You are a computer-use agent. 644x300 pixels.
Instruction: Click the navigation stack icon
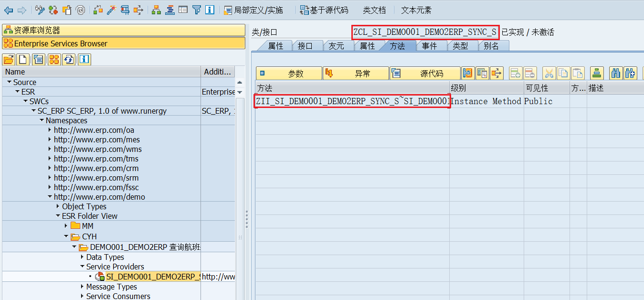click(x=170, y=10)
